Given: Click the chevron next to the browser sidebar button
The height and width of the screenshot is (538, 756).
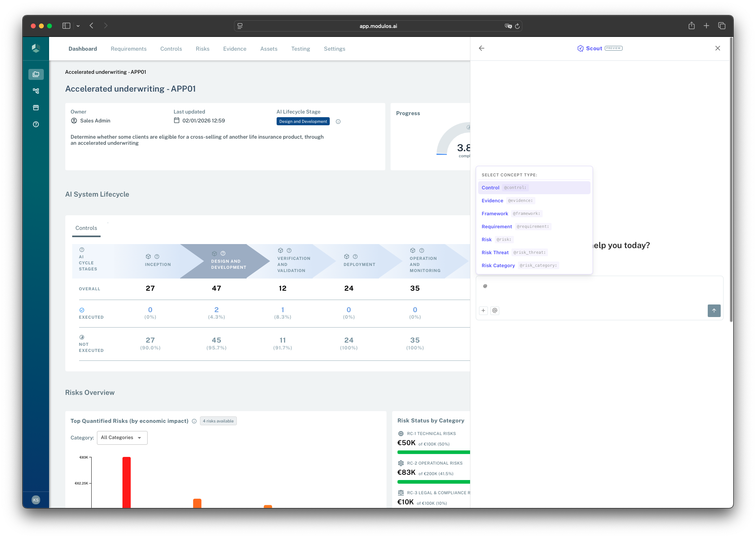Looking at the screenshot, I should pos(78,26).
